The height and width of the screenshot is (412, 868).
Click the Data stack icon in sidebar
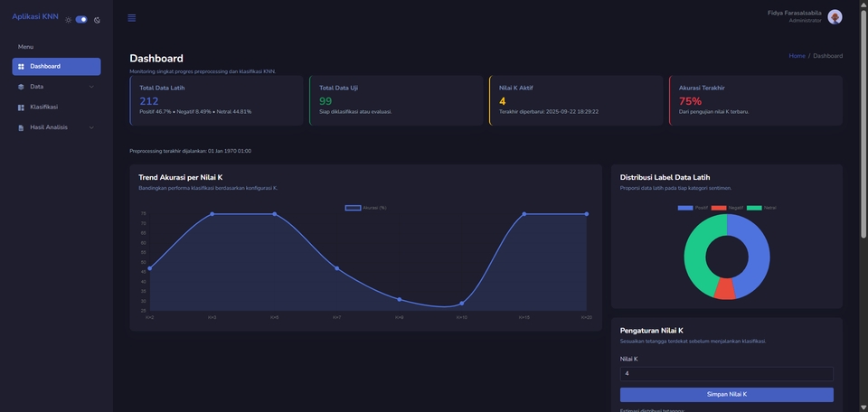click(x=22, y=87)
